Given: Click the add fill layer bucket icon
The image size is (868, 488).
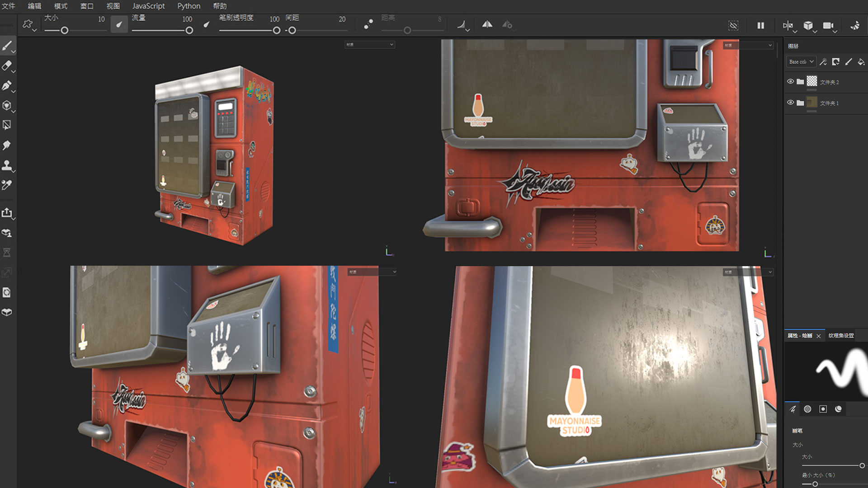Looking at the screenshot, I should click(861, 62).
